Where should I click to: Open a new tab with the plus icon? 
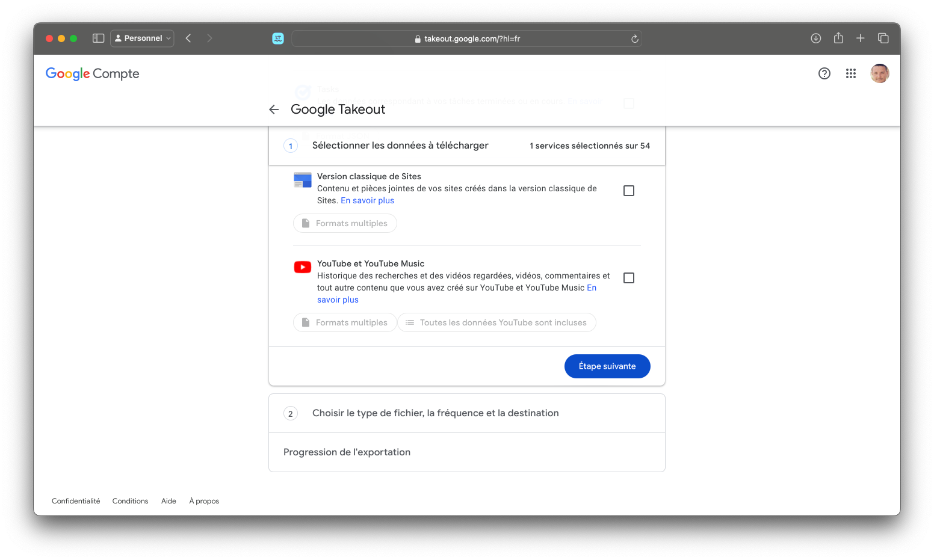click(861, 38)
